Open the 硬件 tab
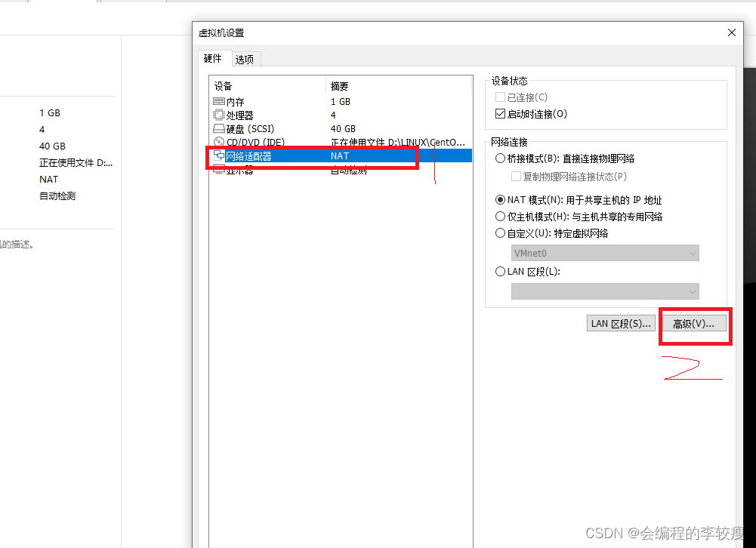The image size is (756, 548). pos(214,58)
